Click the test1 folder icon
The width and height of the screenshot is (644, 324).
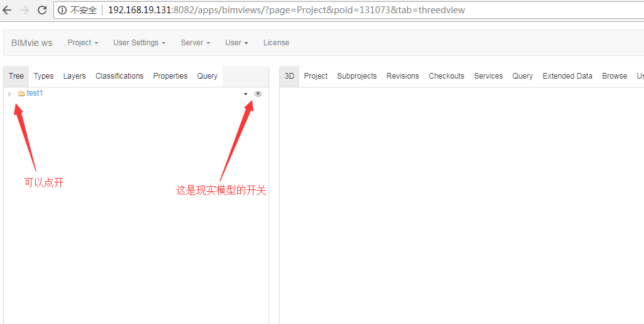(x=21, y=94)
